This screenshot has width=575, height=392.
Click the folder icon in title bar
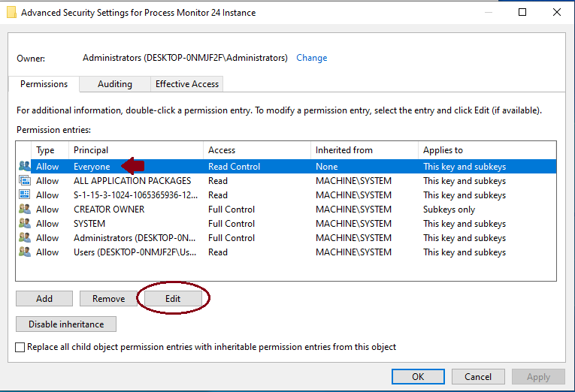tap(11, 12)
